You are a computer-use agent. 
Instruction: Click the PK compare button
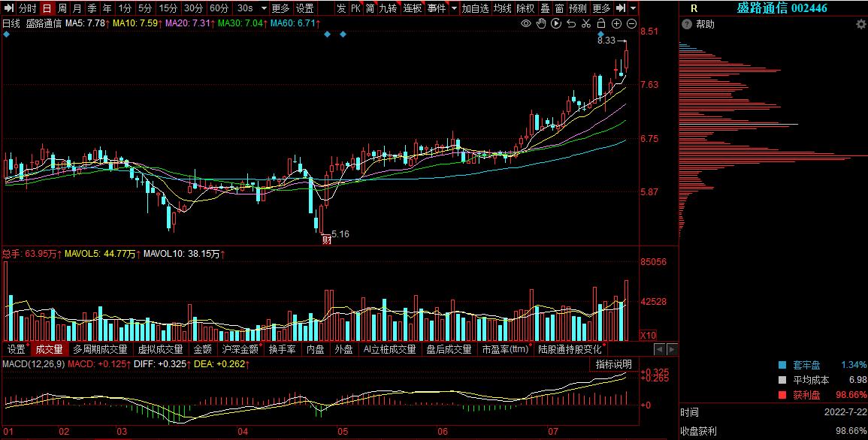355,8
